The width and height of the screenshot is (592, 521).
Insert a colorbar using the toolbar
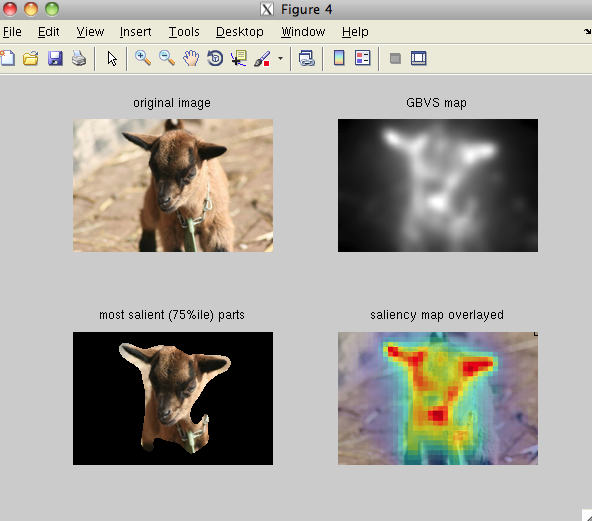[339, 58]
